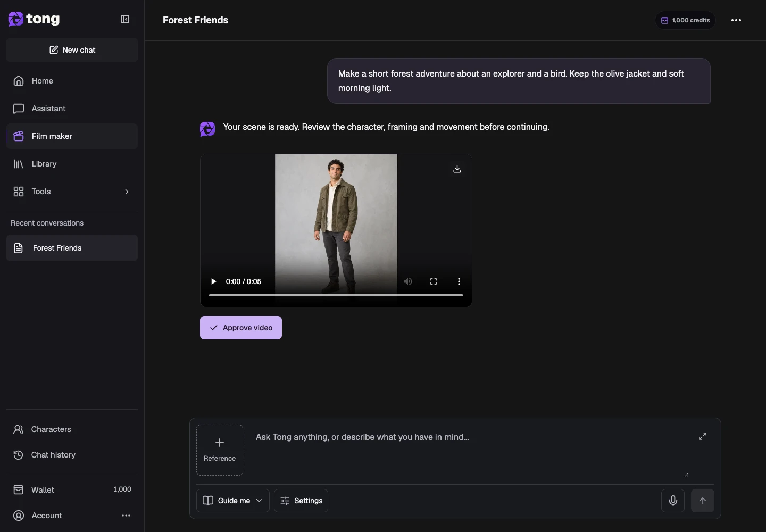Open the Account page
The height and width of the screenshot is (532, 766).
click(47, 516)
